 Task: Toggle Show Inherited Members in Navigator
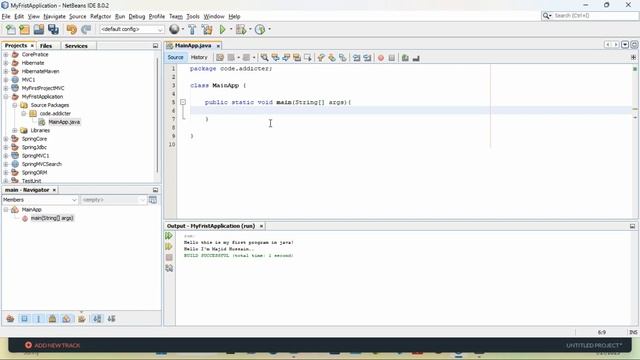tap(10, 319)
